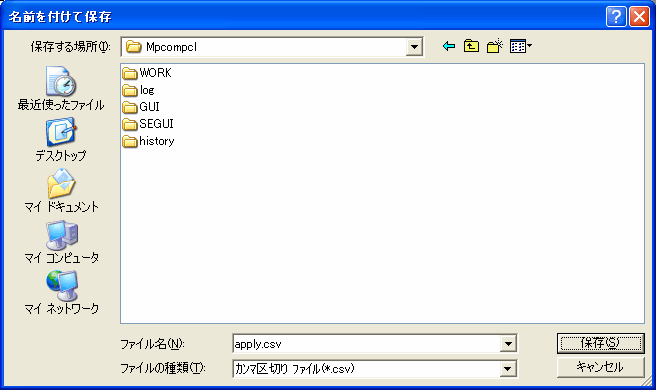656x390 pixels.
Task: Expand the ファイル名 dropdown arrow
Action: [x=508, y=344]
